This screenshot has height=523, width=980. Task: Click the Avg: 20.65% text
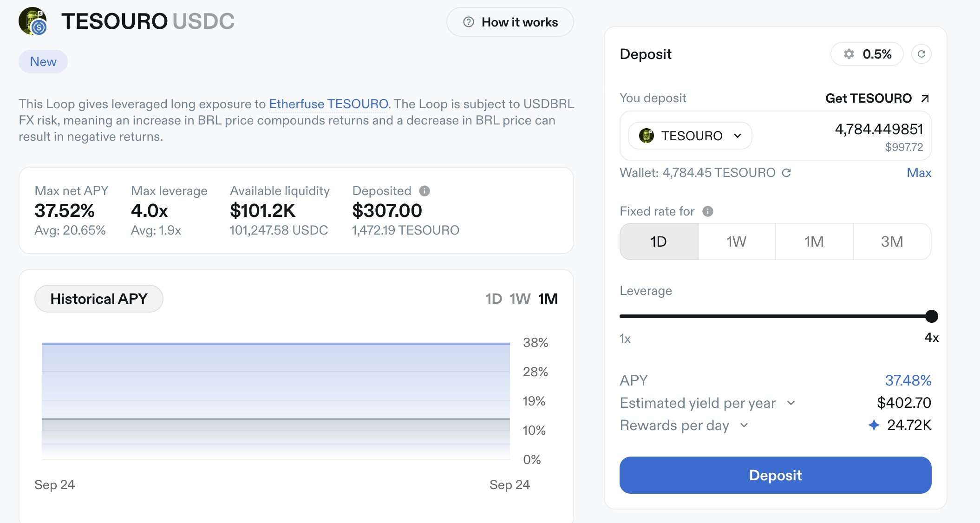[x=70, y=230]
